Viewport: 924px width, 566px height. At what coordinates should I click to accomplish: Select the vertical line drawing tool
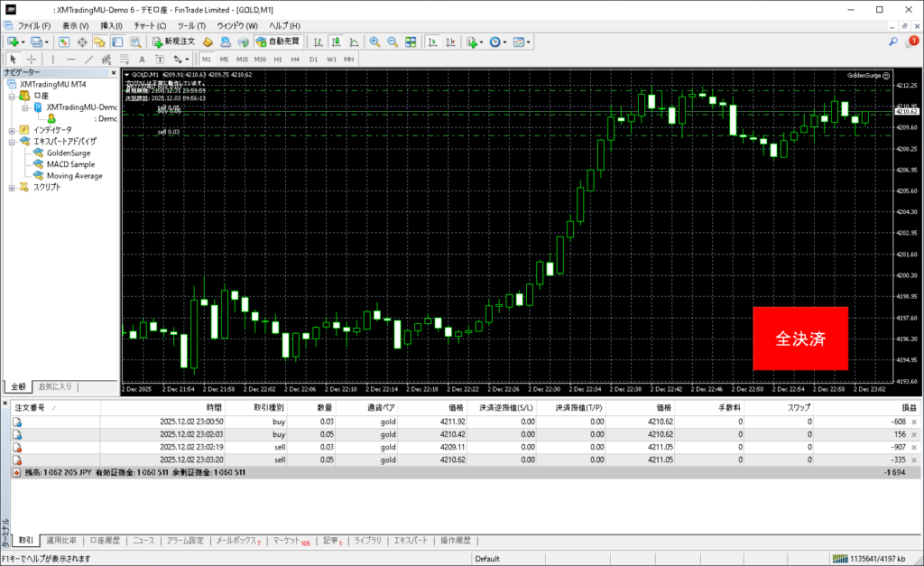pyautogui.click(x=52, y=59)
